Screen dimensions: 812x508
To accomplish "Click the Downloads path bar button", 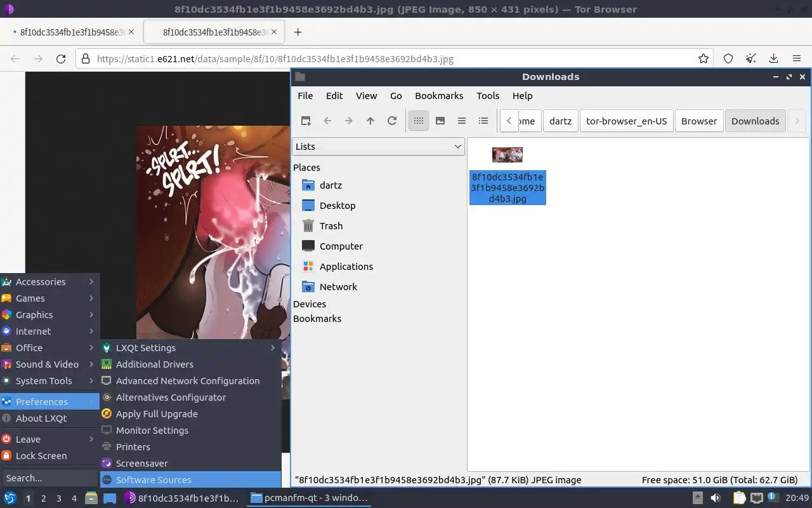I will click(x=755, y=121).
